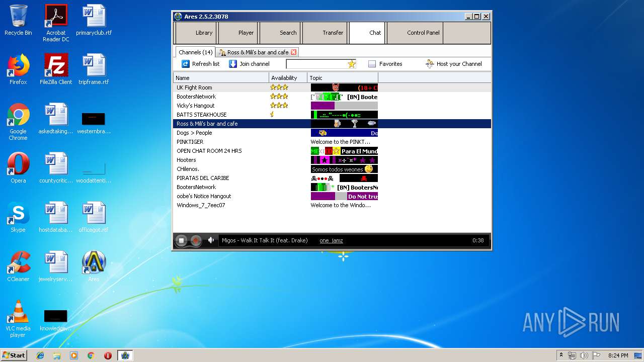Click the Join channel button
644x362 pixels.
tap(249, 64)
